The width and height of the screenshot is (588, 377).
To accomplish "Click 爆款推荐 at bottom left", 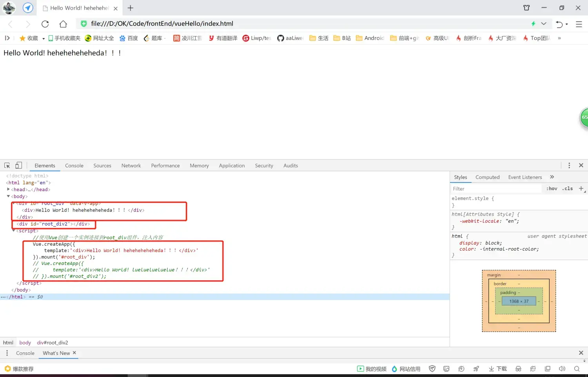I will [19, 369].
